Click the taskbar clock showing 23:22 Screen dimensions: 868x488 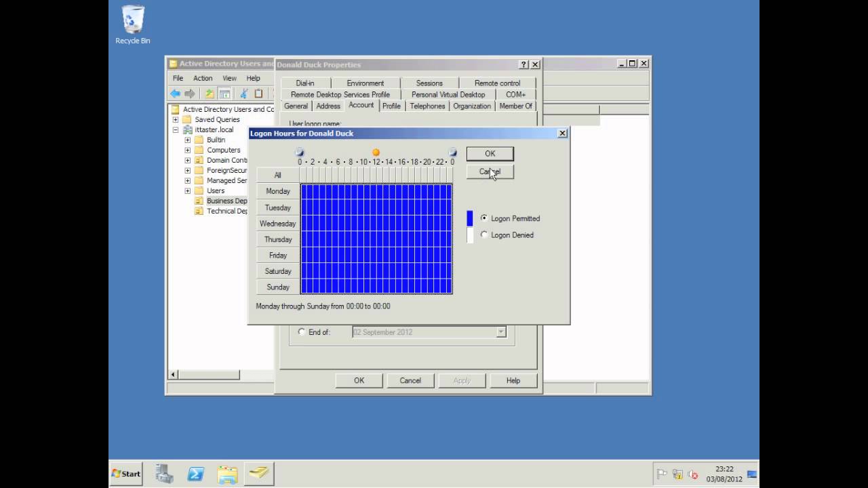724,474
